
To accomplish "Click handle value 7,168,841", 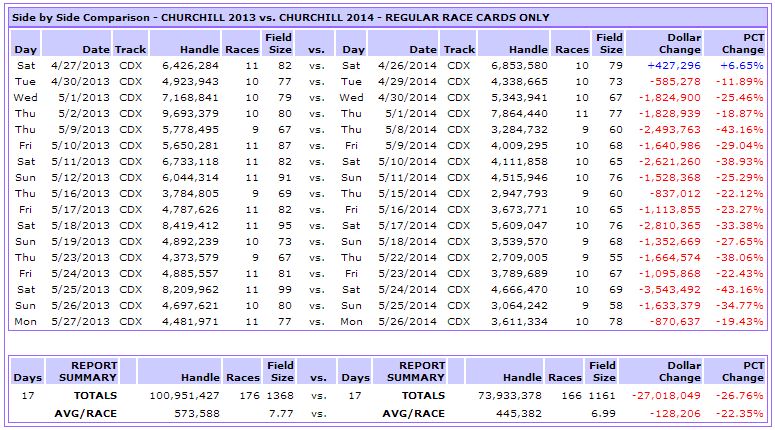I will tap(190, 98).
